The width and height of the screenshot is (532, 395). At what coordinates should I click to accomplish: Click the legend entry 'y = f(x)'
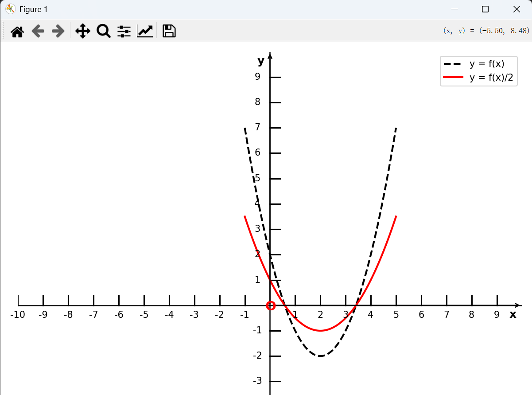tap(487, 64)
